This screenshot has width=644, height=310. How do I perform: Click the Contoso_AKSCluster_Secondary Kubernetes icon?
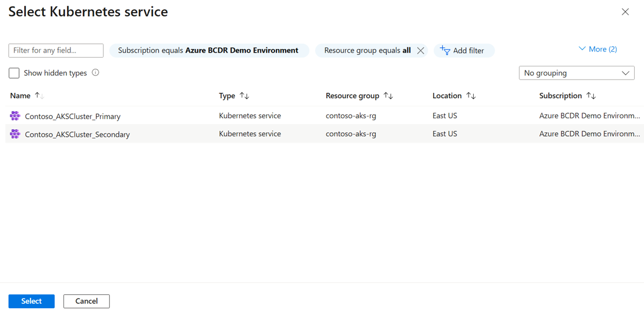[x=15, y=134]
